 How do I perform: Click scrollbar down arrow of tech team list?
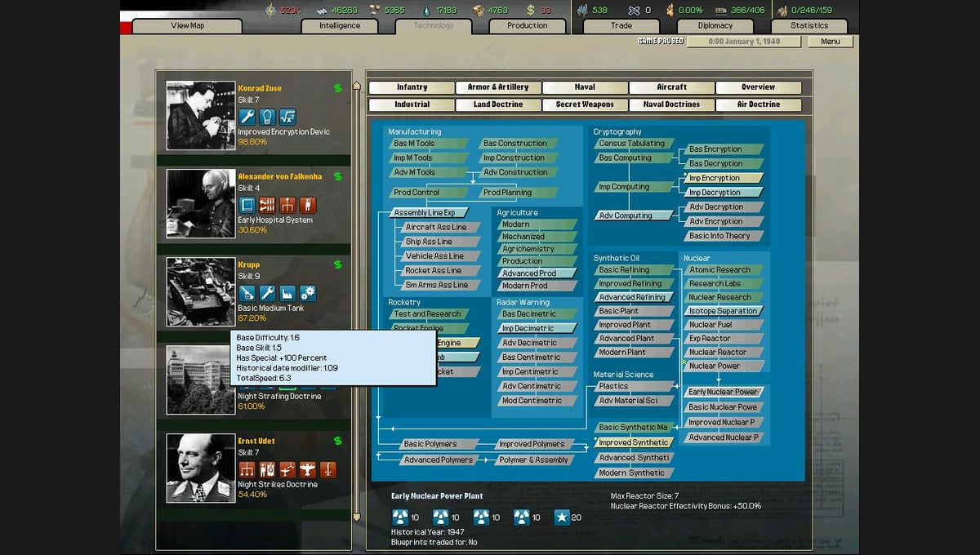(x=356, y=517)
